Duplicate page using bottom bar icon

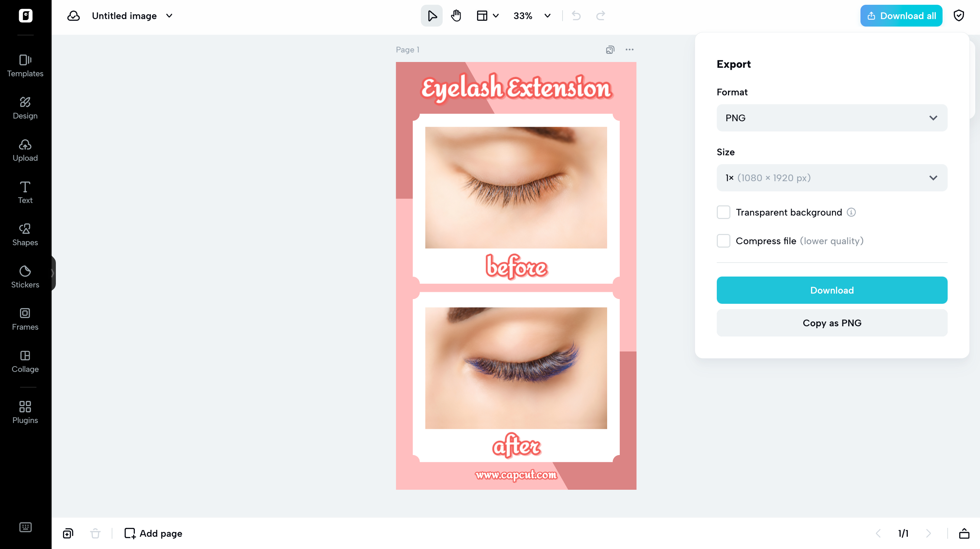68,533
